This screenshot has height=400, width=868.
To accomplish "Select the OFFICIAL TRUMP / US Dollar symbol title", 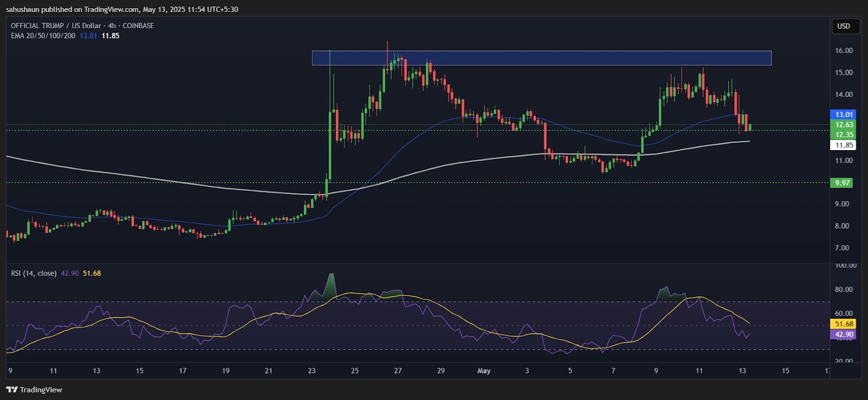I will pos(82,25).
